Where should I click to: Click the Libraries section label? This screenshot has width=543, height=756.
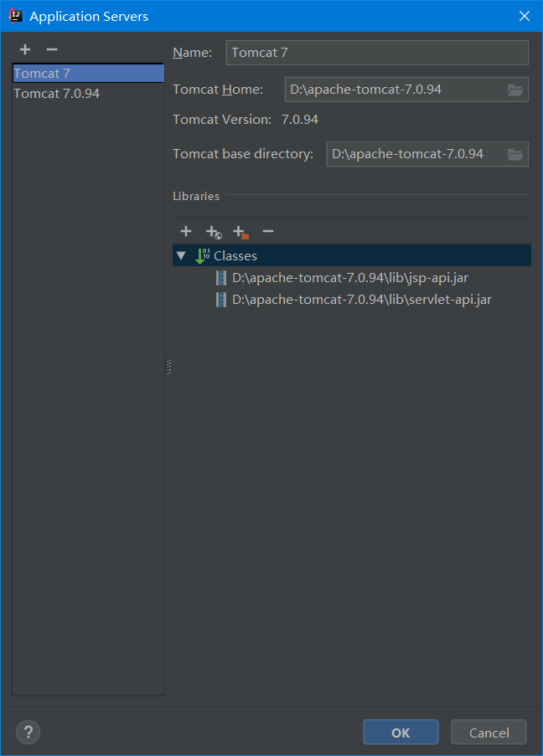[x=196, y=196]
